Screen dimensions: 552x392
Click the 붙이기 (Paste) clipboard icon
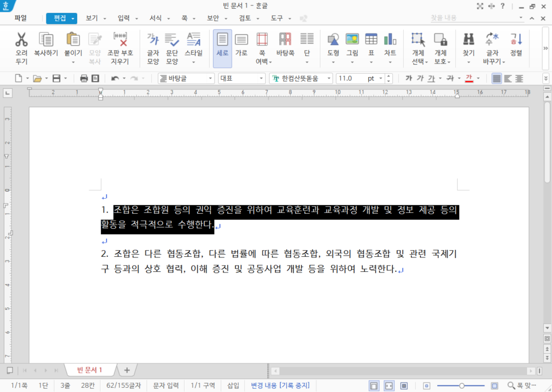pos(73,40)
